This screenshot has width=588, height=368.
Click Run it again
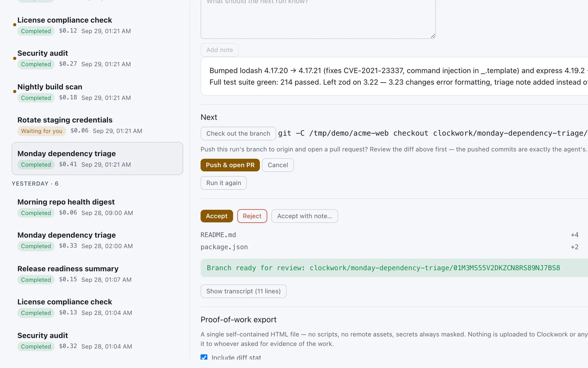(x=223, y=183)
